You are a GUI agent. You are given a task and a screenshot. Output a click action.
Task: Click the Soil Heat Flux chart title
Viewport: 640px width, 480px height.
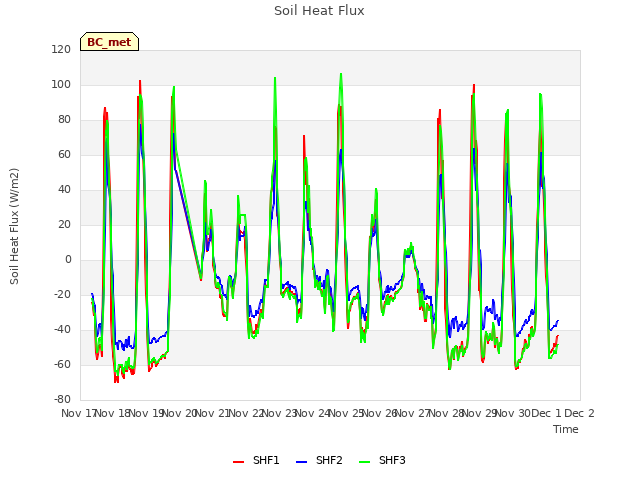coord(319,11)
